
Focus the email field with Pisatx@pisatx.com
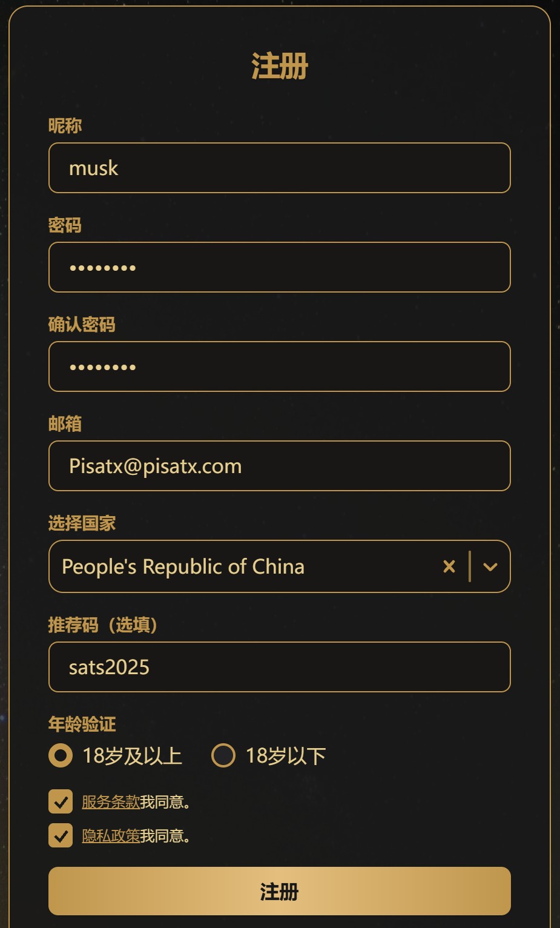[280, 466]
